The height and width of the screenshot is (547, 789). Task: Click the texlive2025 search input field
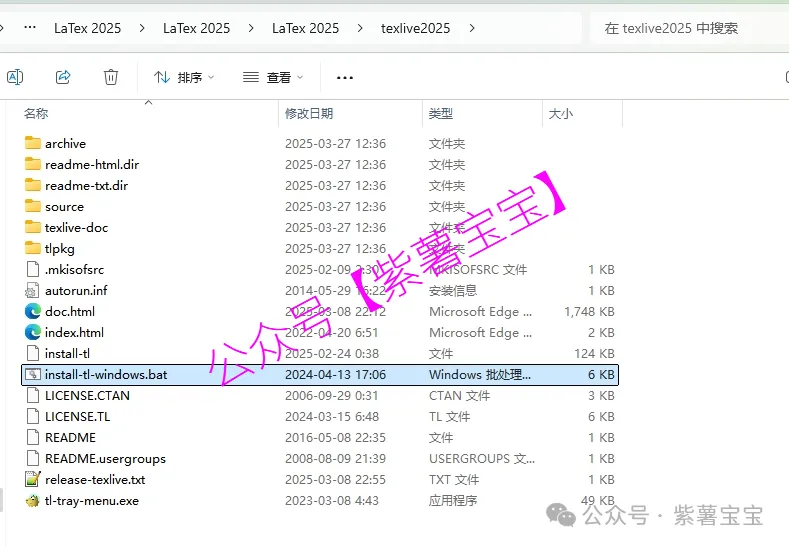[688, 28]
